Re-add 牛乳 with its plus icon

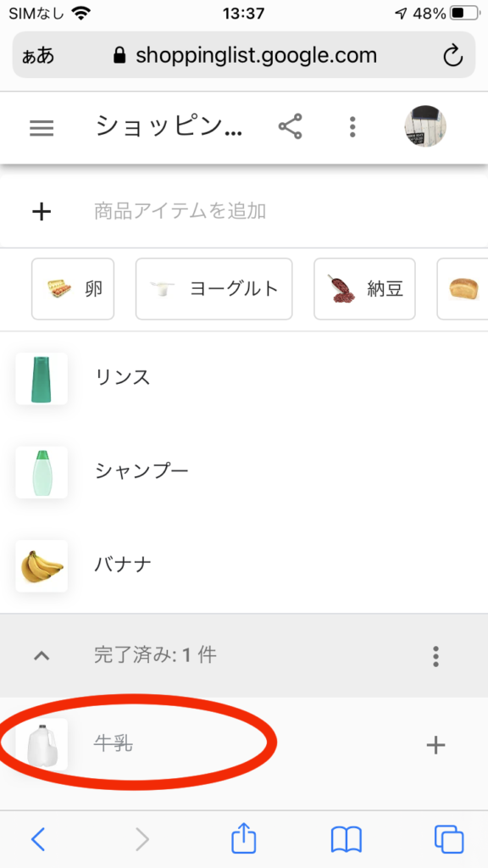click(436, 745)
